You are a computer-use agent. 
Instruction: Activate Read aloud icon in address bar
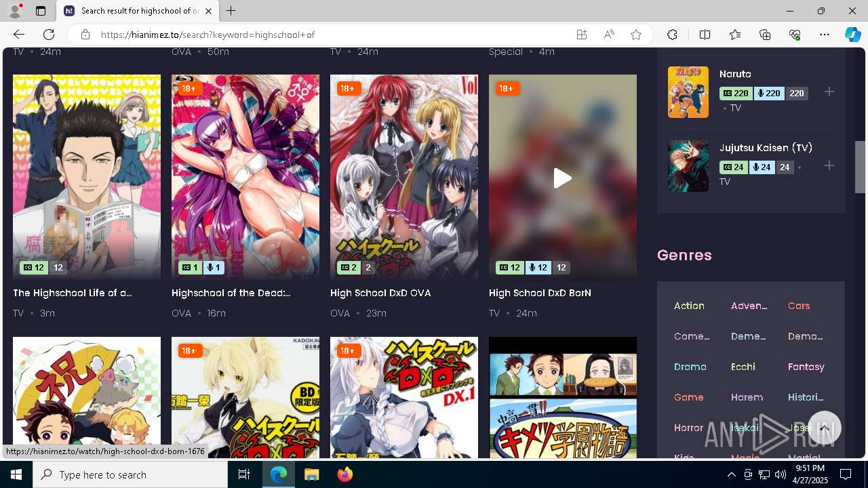[609, 35]
